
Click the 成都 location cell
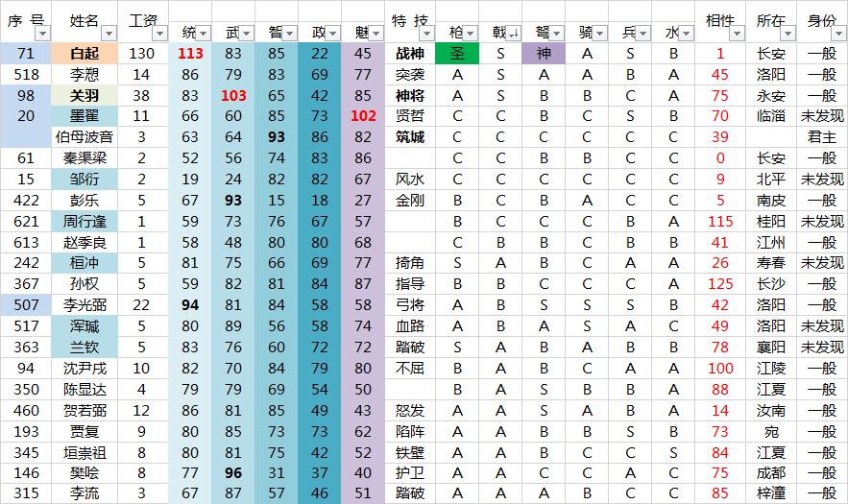coord(770,473)
